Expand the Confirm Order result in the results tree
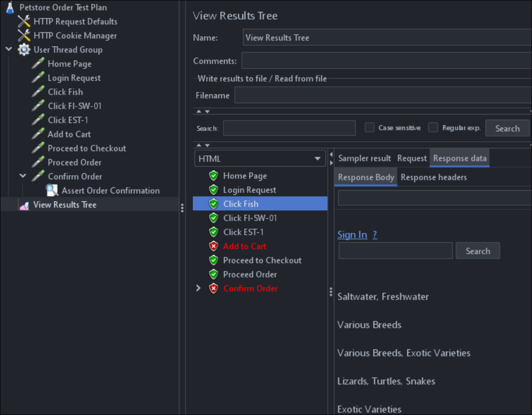Viewport: 532px width, 415px height. 198,288
